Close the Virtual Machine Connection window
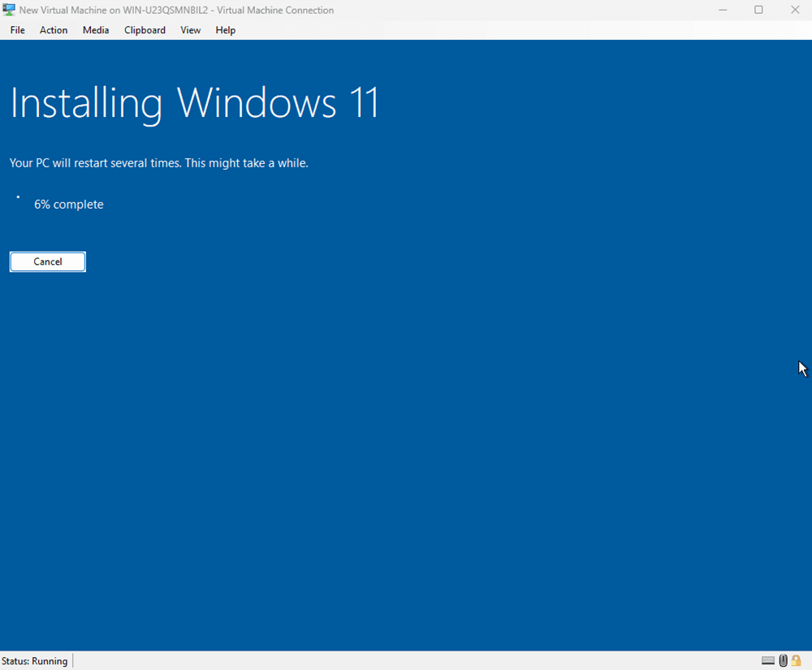Image resolution: width=812 pixels, height=670 pixels. click(x=795, y=10)
